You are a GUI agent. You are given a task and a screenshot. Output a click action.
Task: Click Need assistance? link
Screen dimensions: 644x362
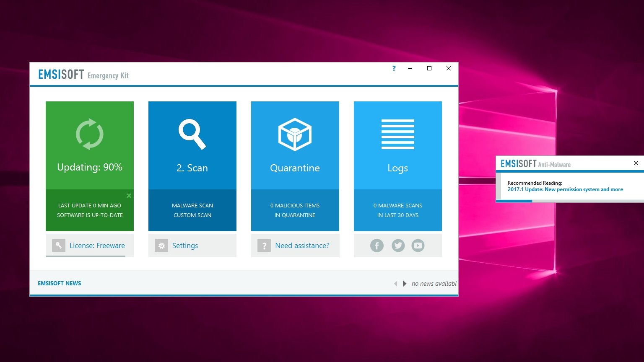[302, 246]
